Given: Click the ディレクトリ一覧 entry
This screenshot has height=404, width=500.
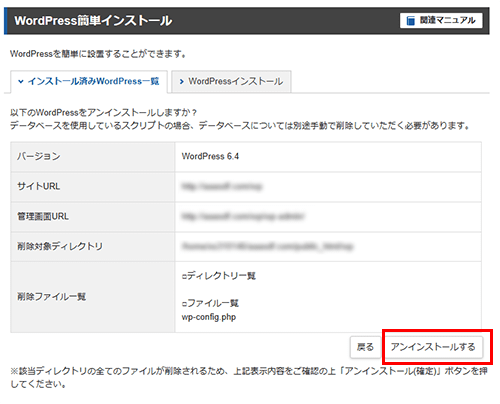Looking at the screenshot, I should [x=219, y=276].
